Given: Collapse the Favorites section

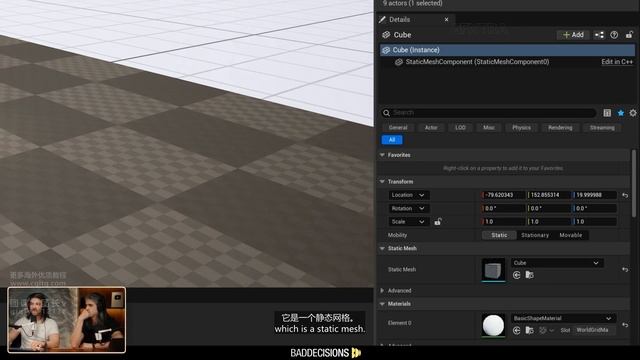Looking at the screenshot, I should [x=382, y=155].
